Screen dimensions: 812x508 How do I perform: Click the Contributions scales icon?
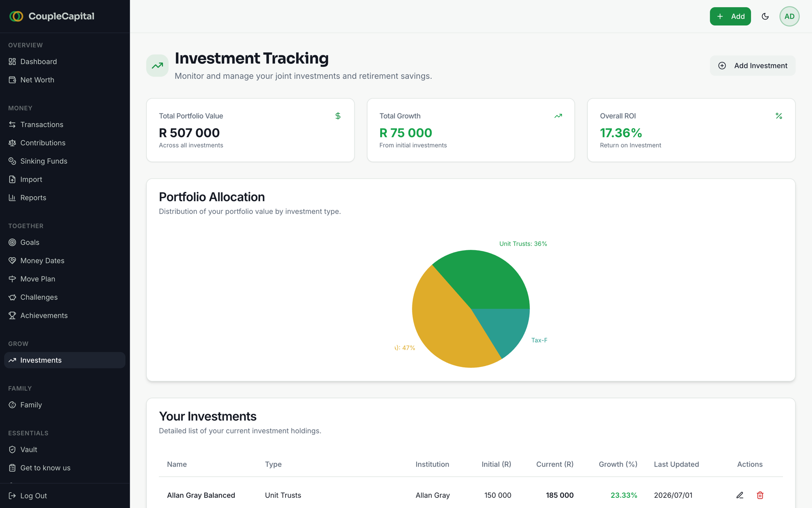(12, 143)
